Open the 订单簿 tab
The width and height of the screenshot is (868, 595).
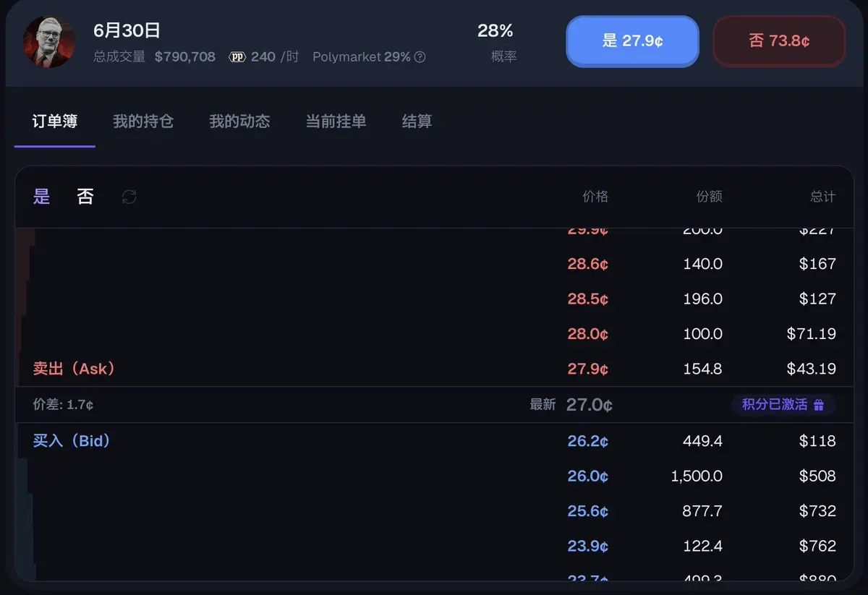pos(55,121)
